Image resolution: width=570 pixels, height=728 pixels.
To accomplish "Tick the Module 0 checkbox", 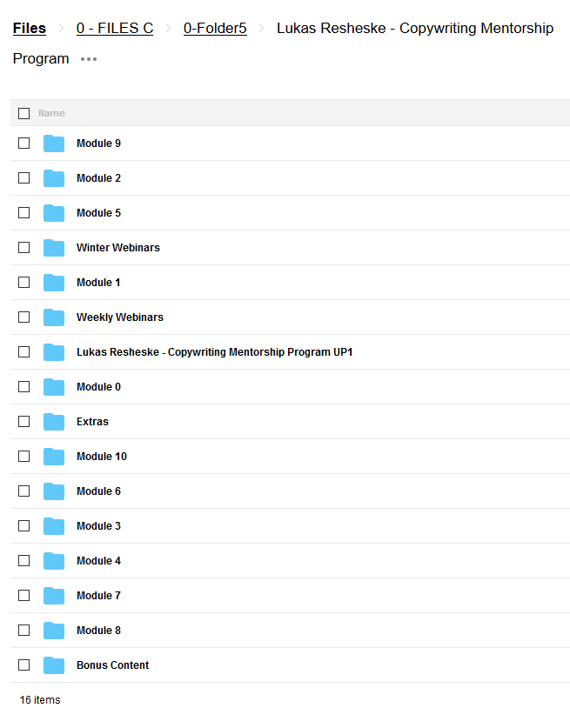I will tap(24, 387).
